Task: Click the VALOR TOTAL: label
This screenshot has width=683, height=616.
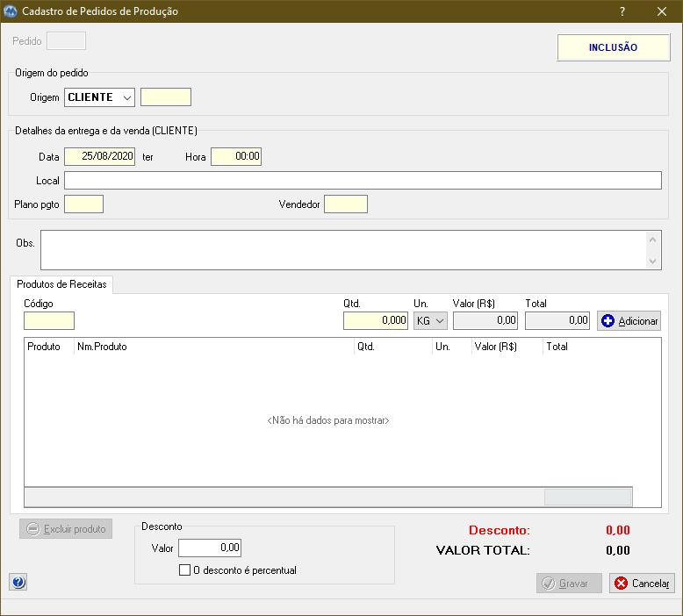Action: coord(483,550)
